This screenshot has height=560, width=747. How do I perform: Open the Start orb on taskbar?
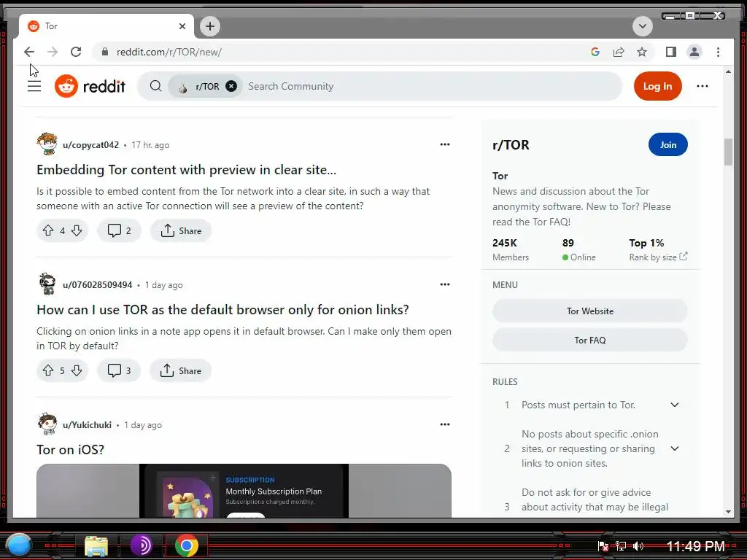(19, 545)
